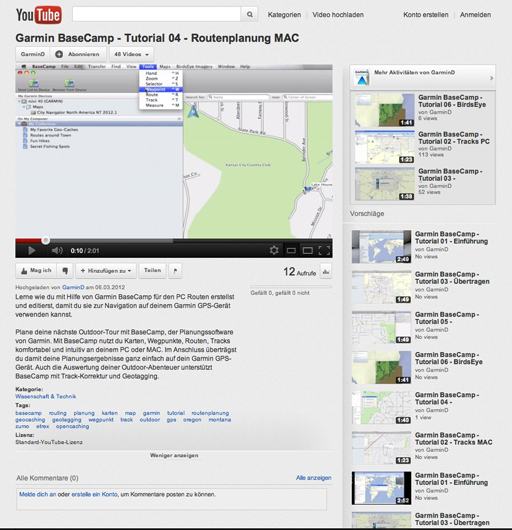Click the opencaching tag
This screenshot has width=512, height=530.
coord(72,426)
